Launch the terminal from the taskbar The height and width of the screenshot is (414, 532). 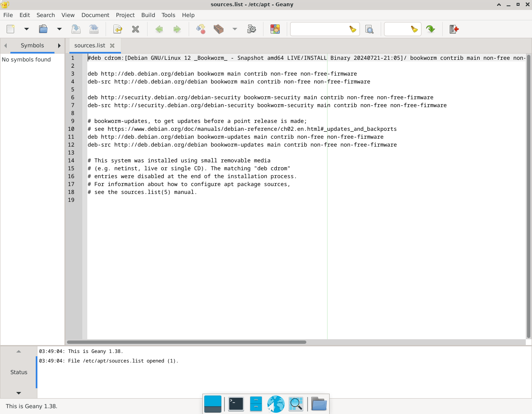pyautogui.click(x=236, y=404)
